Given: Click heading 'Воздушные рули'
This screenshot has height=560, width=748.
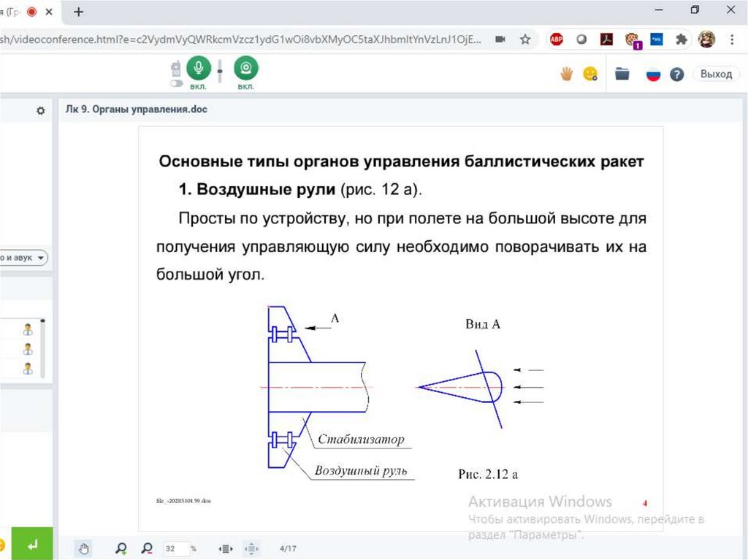Looking at the screenshot, I should point(266,189).
